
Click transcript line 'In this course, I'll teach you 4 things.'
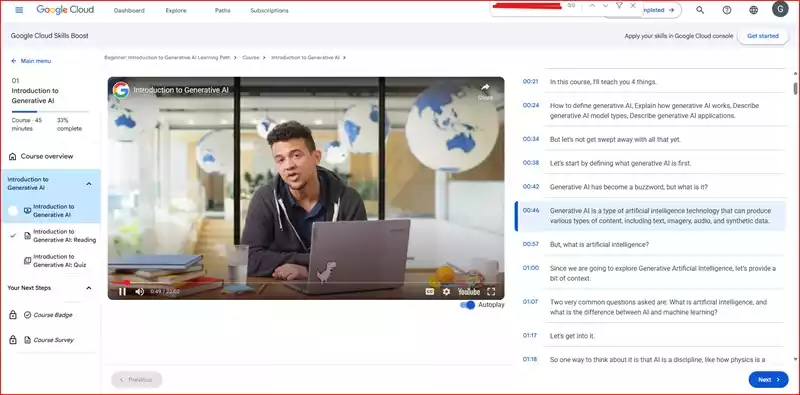[603, 82]
